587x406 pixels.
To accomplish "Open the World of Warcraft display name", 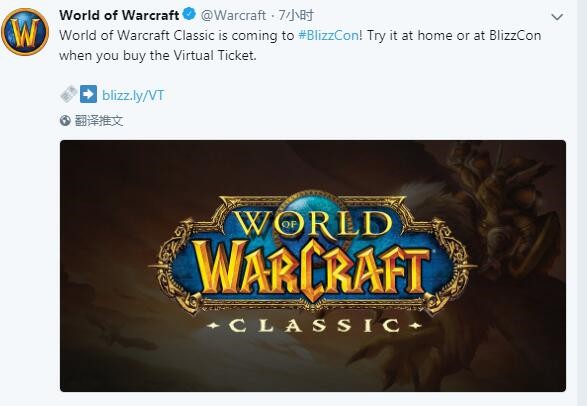I will click(x=119, y=15).
